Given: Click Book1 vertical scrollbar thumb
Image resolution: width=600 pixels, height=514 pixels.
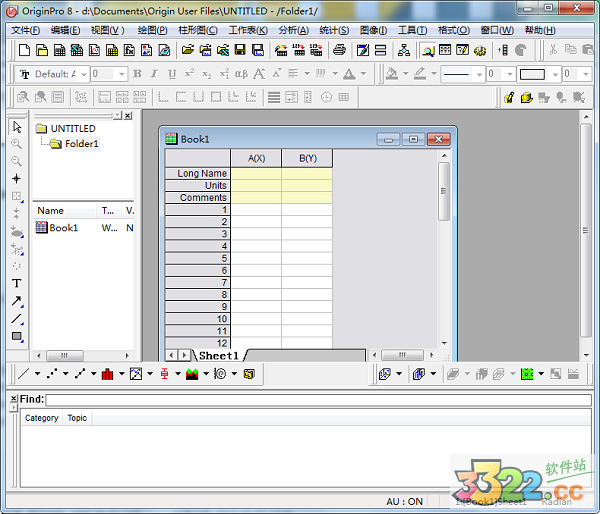Looking at the screenshot, I should tap(444, 191).
